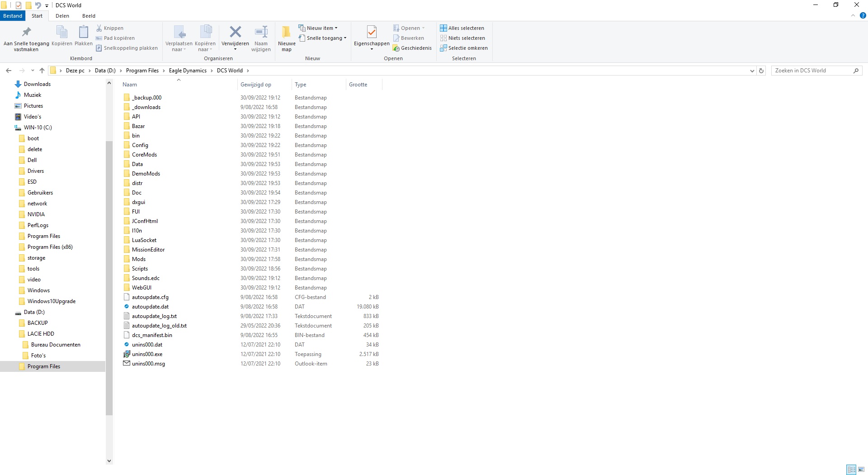This screenshot has width=868, height=475.
Task: Open Eigenschappen properties icon
Action: (372, 32)
